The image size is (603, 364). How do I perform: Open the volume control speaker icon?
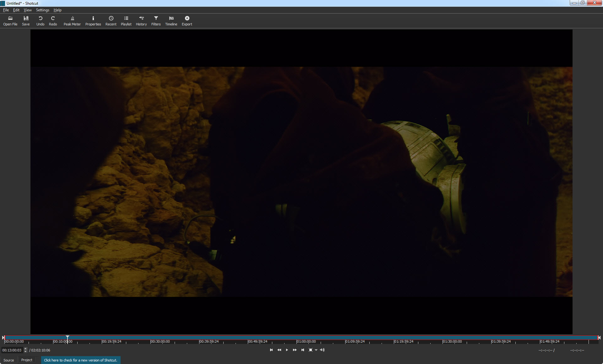[x=322, y=350]
